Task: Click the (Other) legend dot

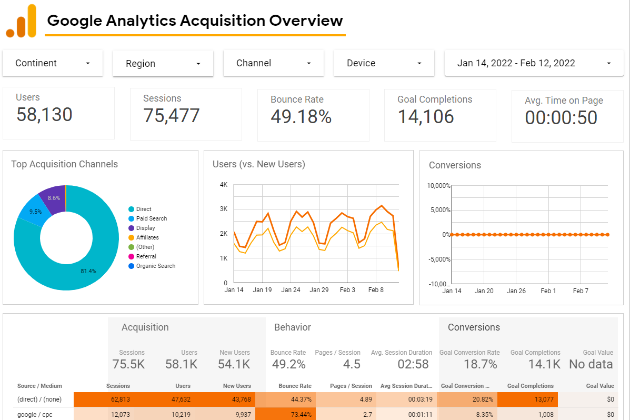Action: point(131,247)
